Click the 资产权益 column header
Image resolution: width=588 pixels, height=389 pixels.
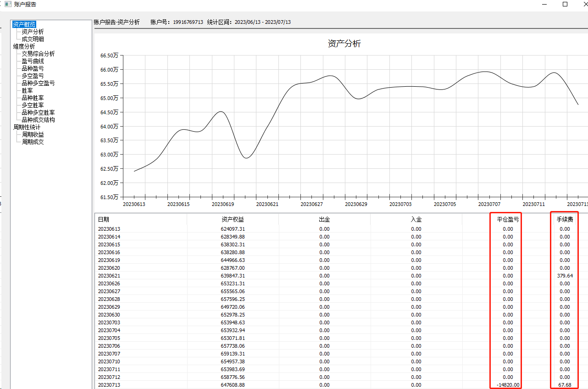tap(233, 220)
